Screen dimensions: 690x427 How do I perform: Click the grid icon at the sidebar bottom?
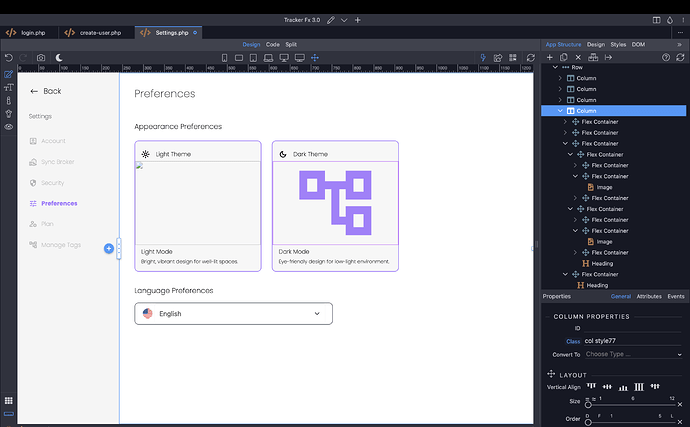coord(8,401)
